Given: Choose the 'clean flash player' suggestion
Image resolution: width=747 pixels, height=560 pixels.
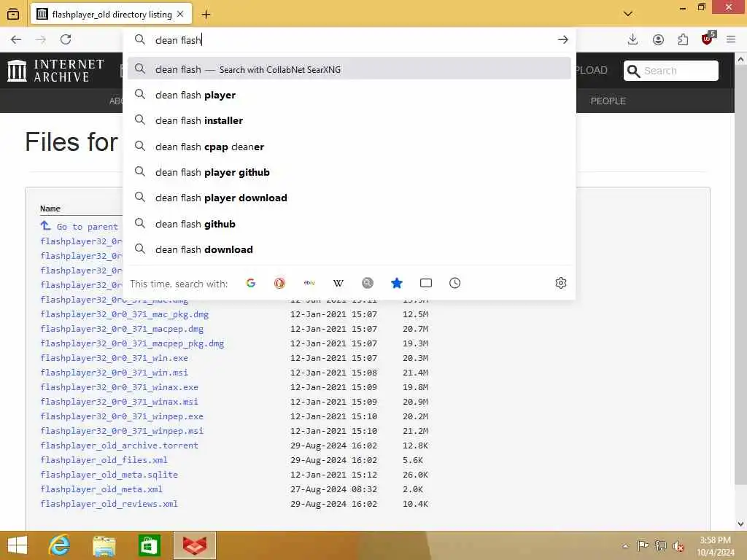Looking at the screenshot, I should coord(349,96).
